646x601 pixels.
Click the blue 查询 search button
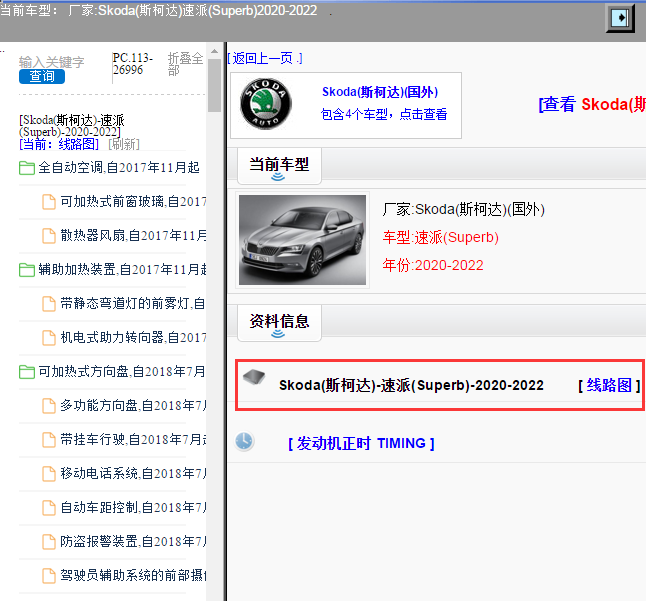coord(42,76)
